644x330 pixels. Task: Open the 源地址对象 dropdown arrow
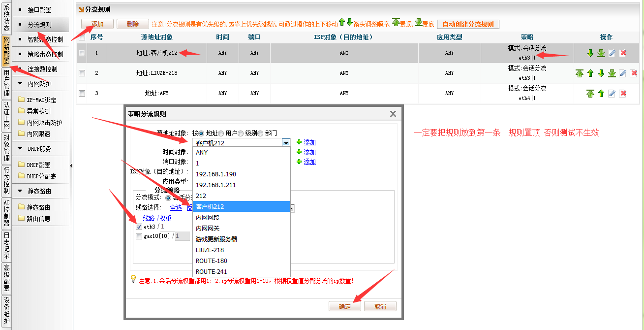click(286, 143)
